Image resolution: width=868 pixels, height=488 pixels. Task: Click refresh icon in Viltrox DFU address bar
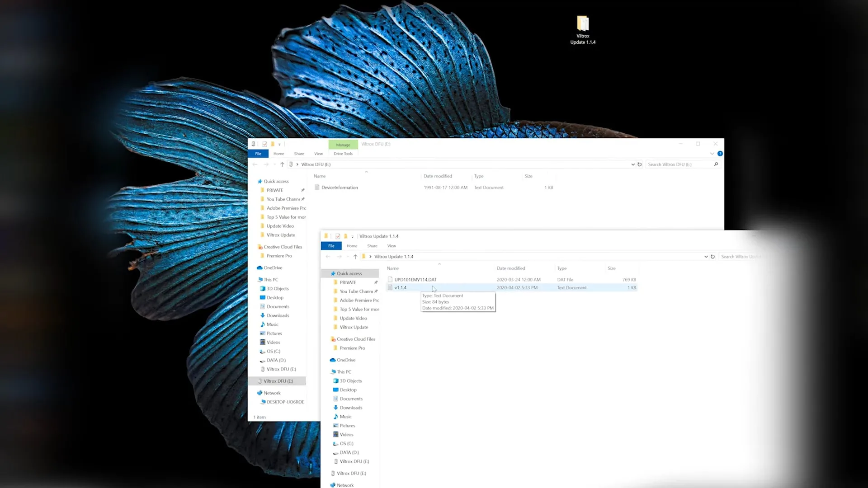(640, 164)
